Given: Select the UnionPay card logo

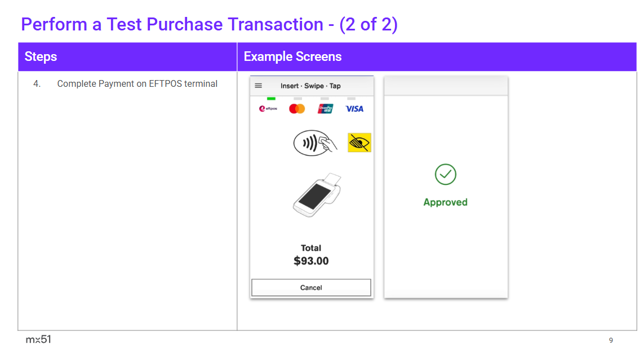Looking at the screenshot, I should 326,109.
